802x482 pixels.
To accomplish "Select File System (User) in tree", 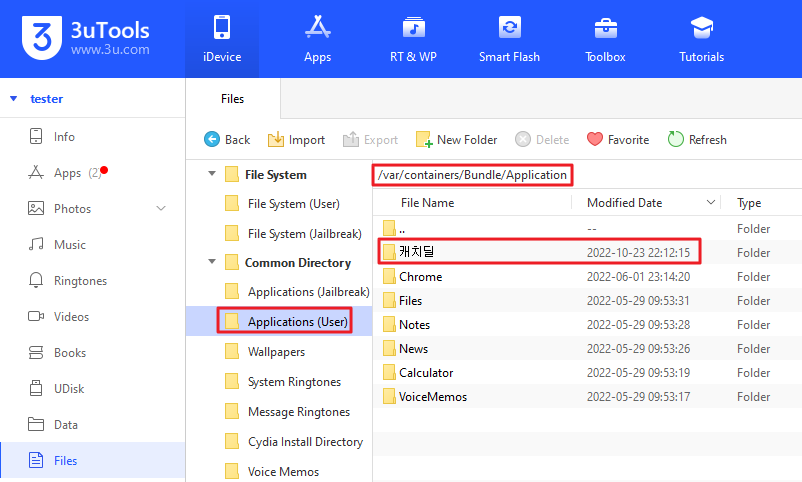I will pos(282,204).
